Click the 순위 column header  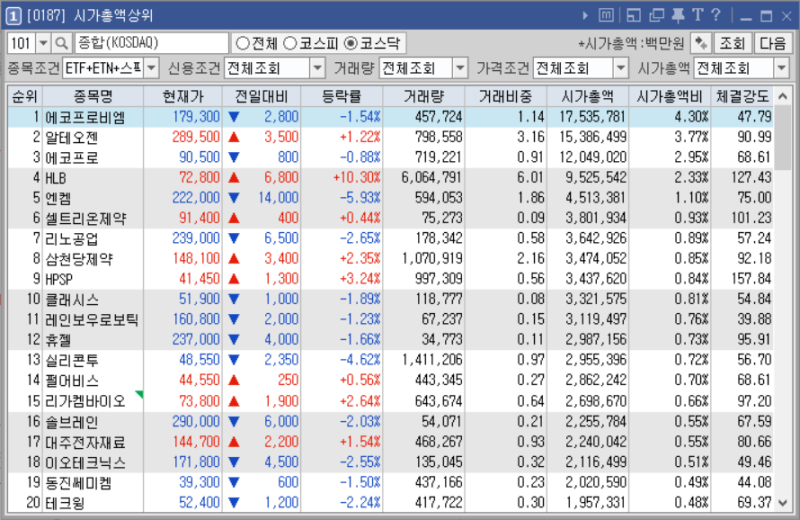tap(24, 96)
